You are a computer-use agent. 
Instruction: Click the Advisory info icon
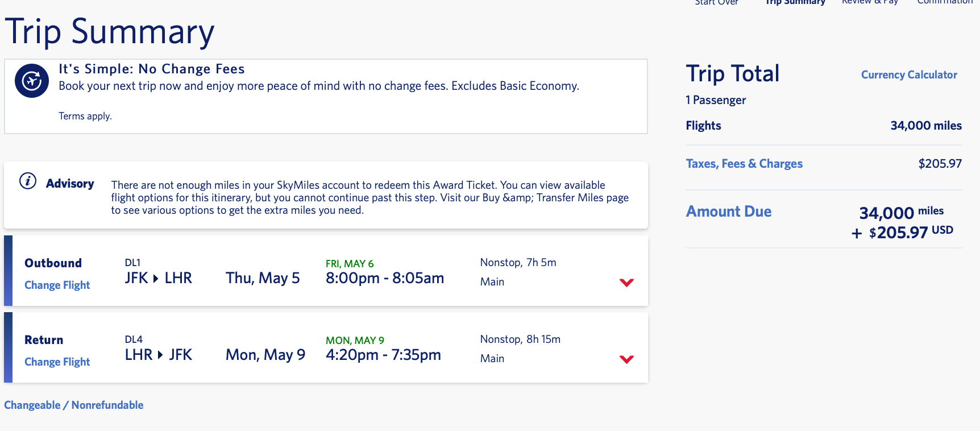pos(28,181)
